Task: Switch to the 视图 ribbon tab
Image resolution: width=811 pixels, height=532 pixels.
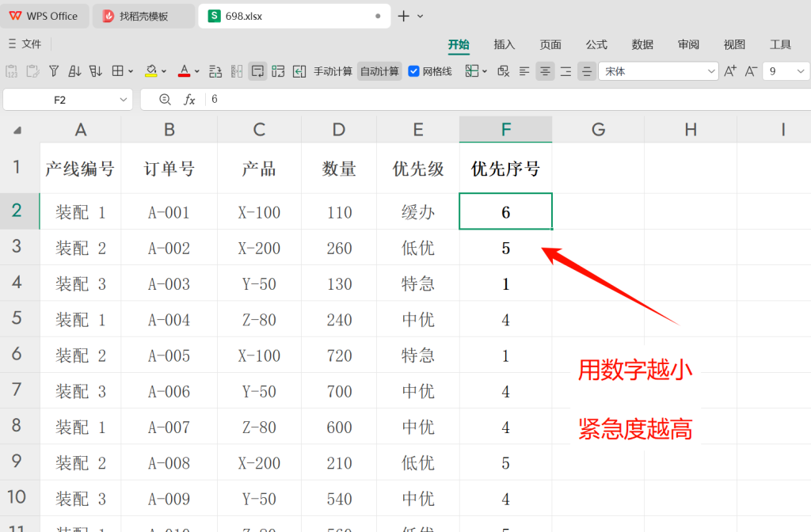Action: coord(734,44)
